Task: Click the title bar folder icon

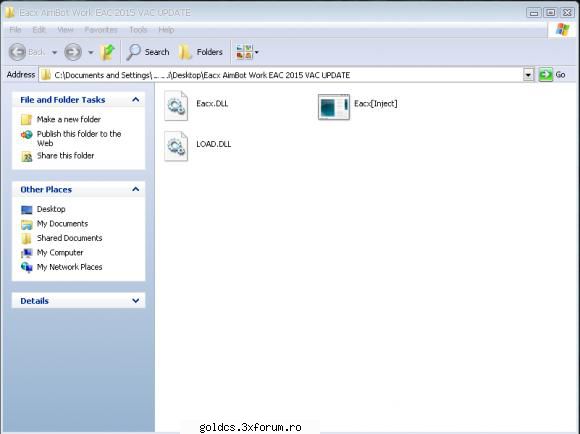Action: (x=10, y=13)
